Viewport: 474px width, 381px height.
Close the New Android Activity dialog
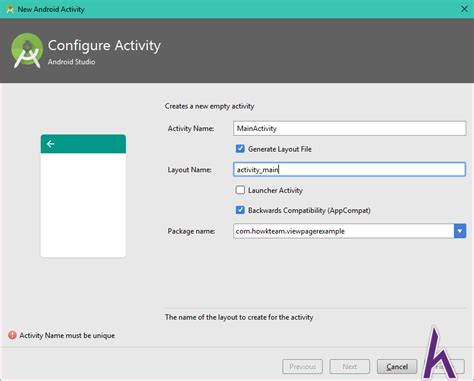click(x=464, y=9)
